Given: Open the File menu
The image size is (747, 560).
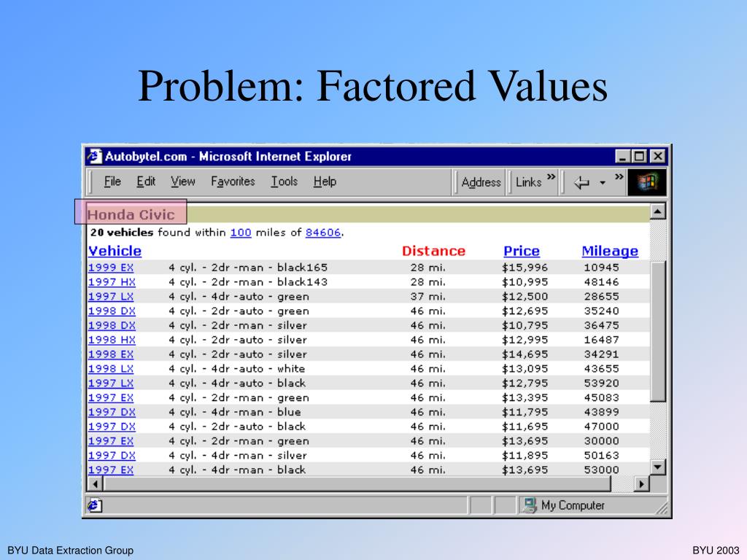Looking at the screenshot, I should pyautogui.click(x=112, y=182).
